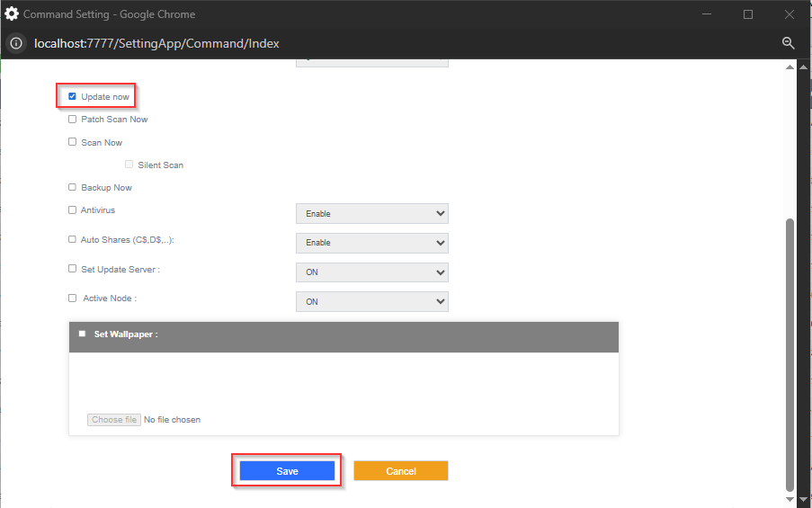Screen dimensions: 812x508
Task: Uncheck the Update now checkbox
Action: (72, 96)
